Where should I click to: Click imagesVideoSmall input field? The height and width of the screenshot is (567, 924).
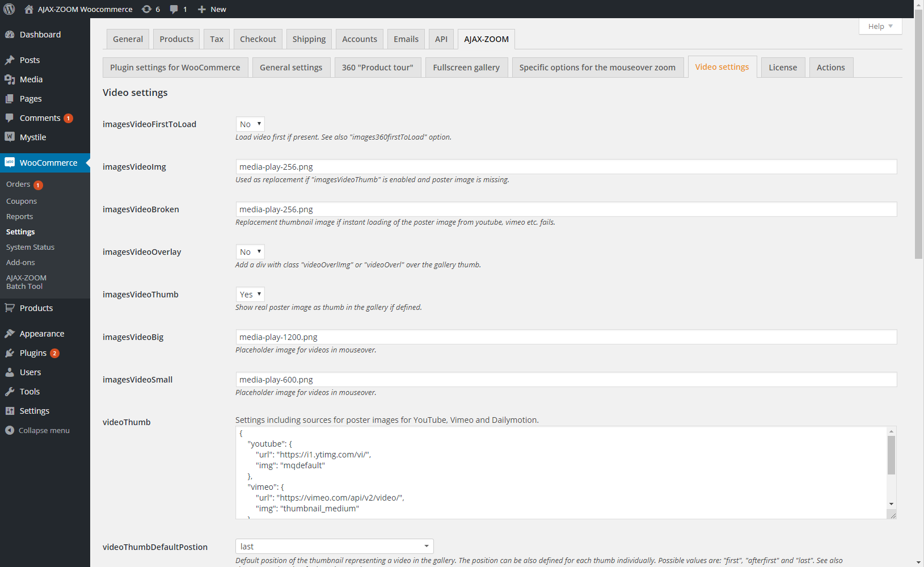pyautogui.click(x=566, y=379)
